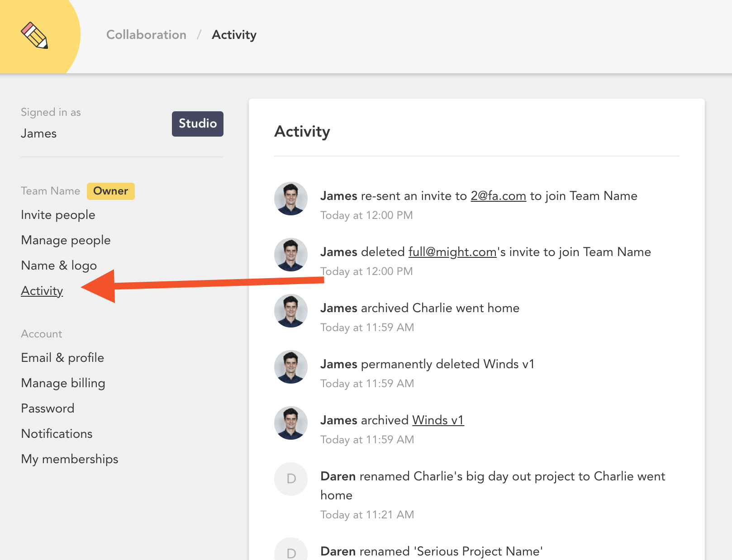Click 'Daren renamed Serious Project Name' entry

click(x=432, y=551)
